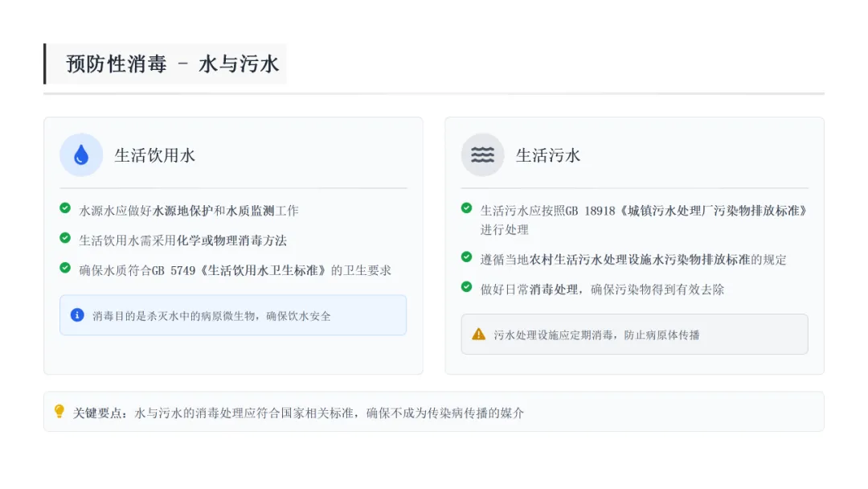Select the slide title 预防性消毒 - 水与污水
Screen dimensions: 868x489
pyautogui.click(x=172, y=64)
